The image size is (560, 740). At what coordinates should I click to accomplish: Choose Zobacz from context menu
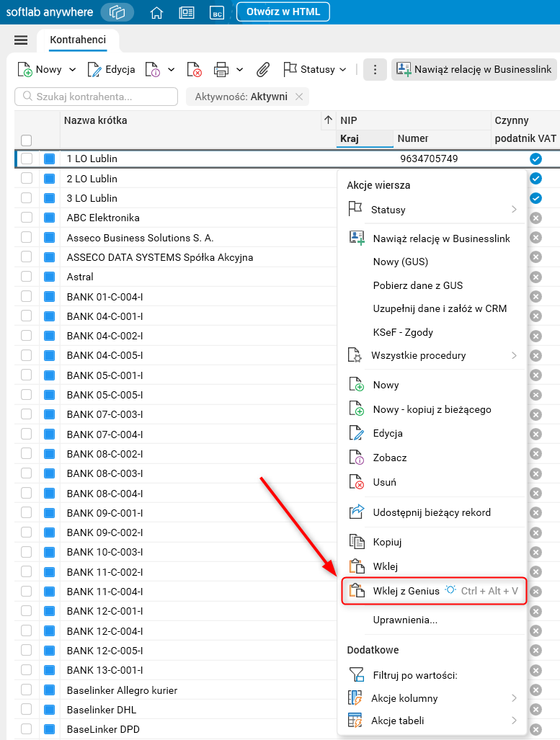pos(432,458)
